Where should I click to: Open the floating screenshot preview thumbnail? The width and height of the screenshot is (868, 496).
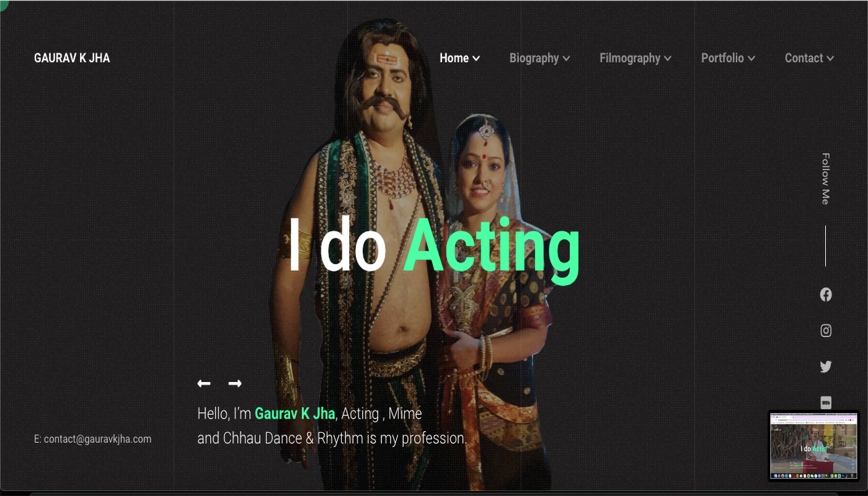(813, 446)
